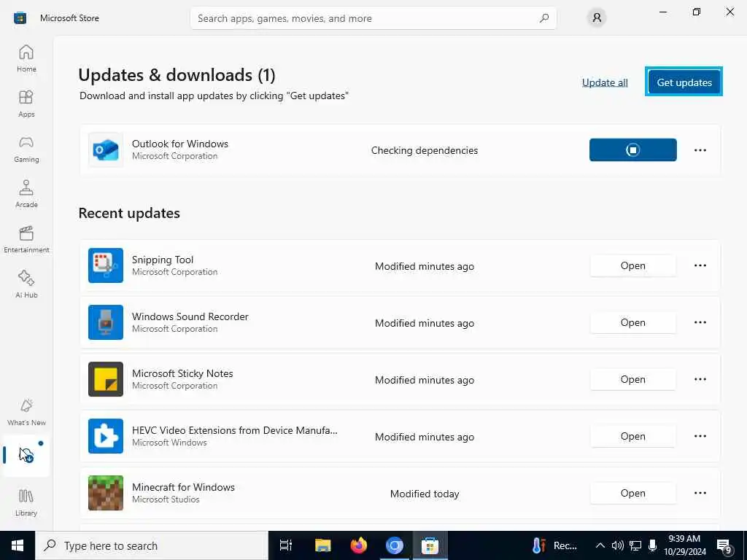
Task: Click the Modified today status text
Action: click(x=425, y=494)
